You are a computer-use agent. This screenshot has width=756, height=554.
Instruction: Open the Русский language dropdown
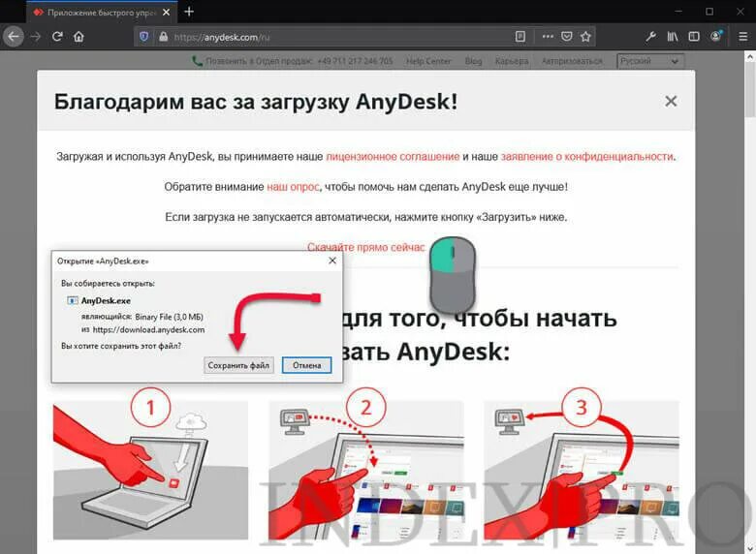tap(650, 61)
